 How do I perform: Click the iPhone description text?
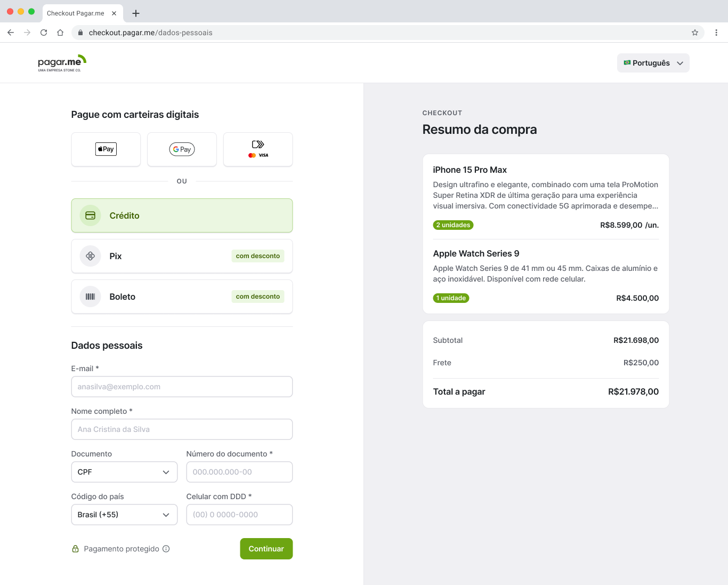(x=546, y=195)
